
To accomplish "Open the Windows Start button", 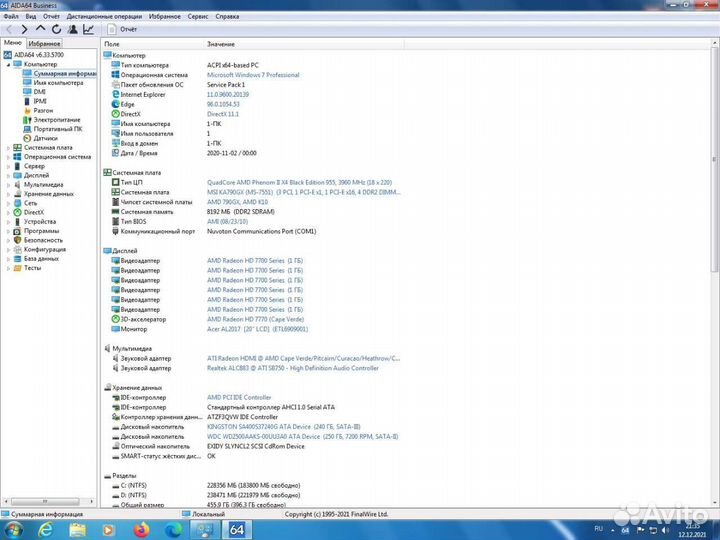I will (x=14, y=530).
